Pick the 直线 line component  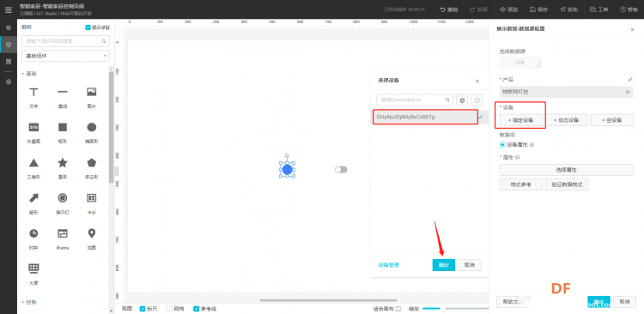tap(63, 97)
